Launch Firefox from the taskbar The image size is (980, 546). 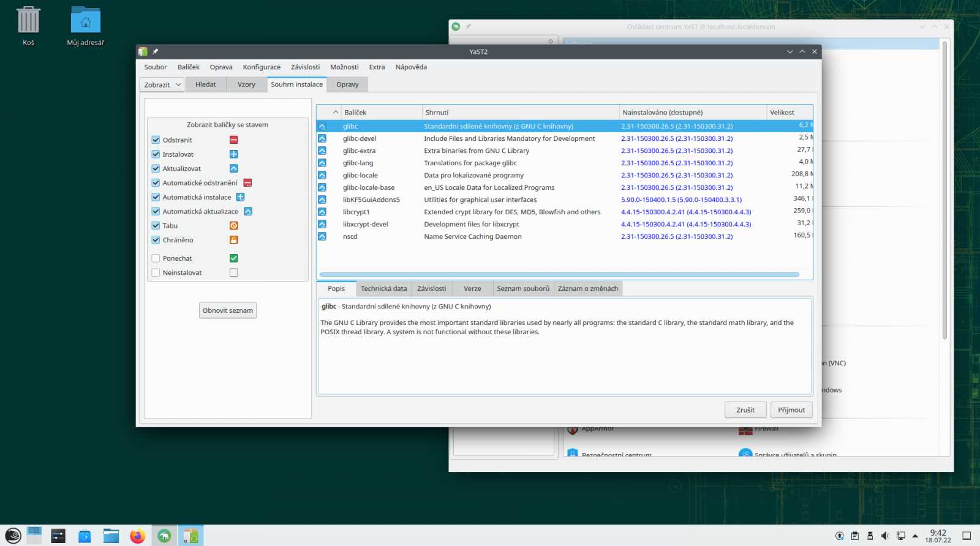[137, 536]
